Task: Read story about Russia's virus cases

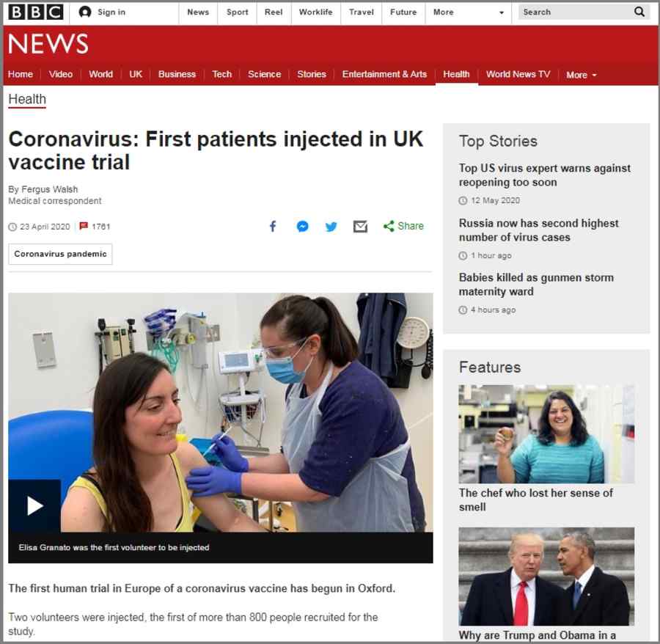Action: tap(538, 230)
